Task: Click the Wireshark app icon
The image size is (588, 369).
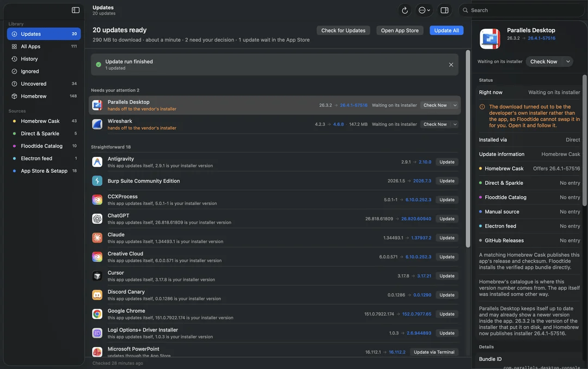Action: 97,124
